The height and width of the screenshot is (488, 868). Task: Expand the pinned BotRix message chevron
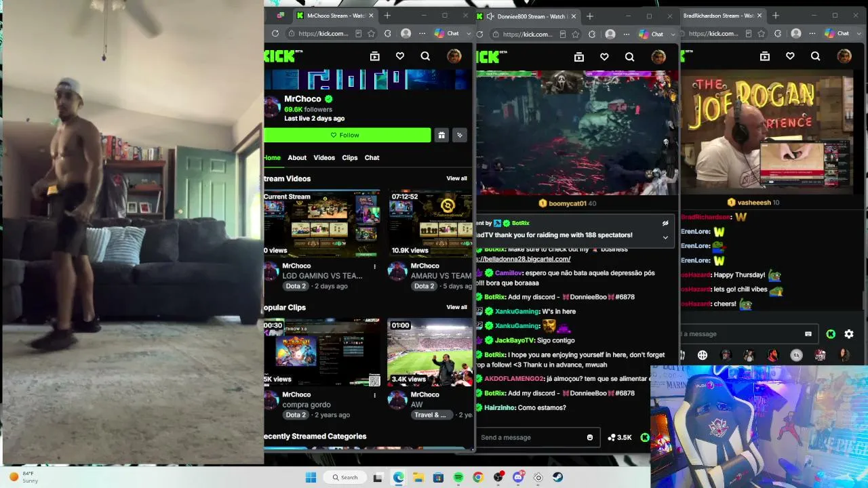tap(665, 237)
